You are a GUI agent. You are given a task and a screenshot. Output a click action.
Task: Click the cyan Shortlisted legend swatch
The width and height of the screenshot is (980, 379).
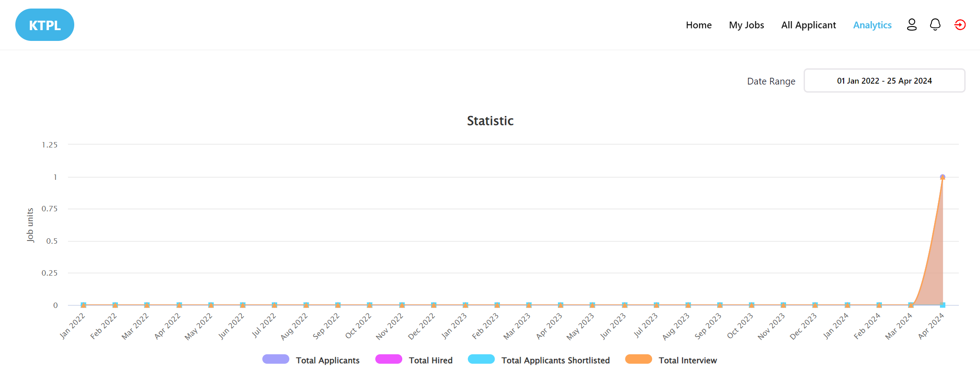[x=481, y=359]
